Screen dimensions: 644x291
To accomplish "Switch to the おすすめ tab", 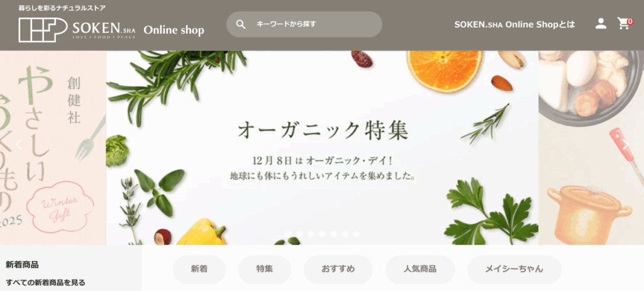I will coord(338,269).
